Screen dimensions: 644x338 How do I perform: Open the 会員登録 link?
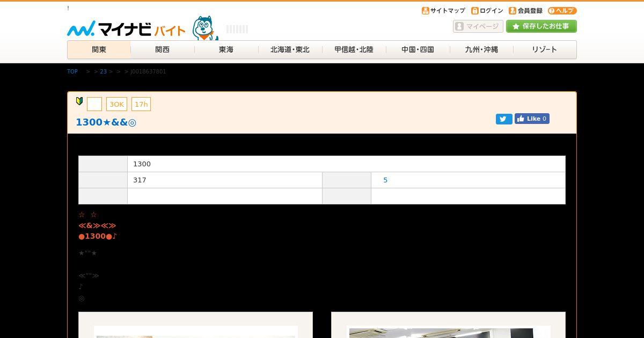(x=525, y=11)
